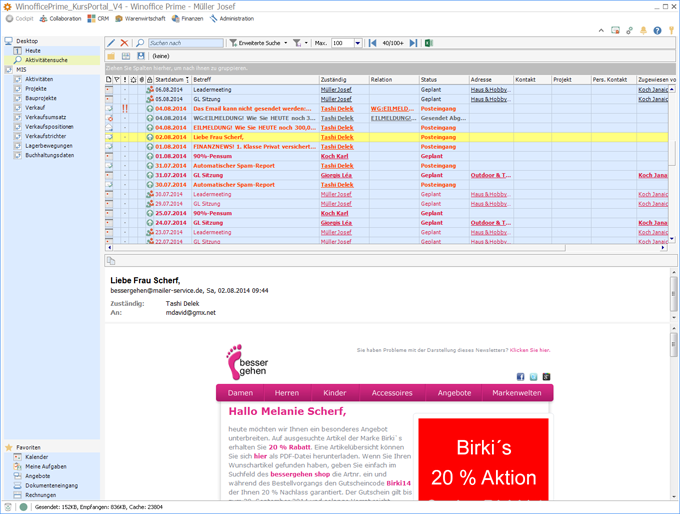Select the MIS node in the sidebar

click(x=21, y=70)
